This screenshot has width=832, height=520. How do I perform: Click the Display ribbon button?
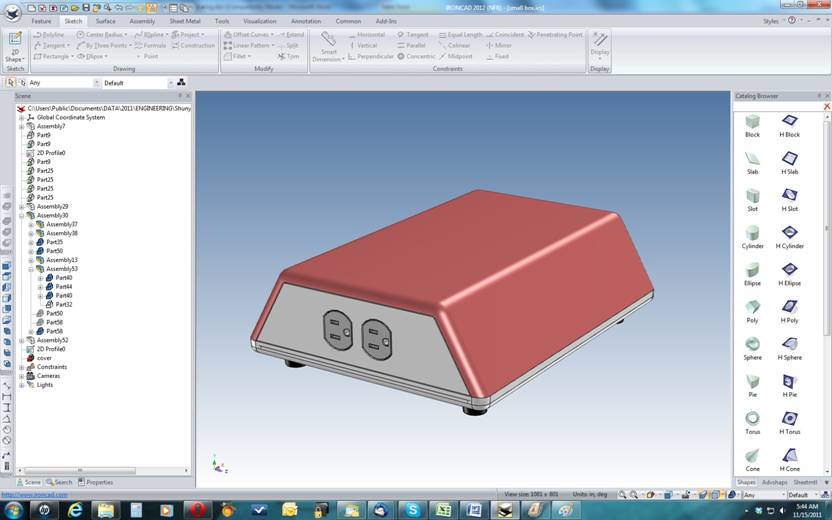tap(599, 45)
